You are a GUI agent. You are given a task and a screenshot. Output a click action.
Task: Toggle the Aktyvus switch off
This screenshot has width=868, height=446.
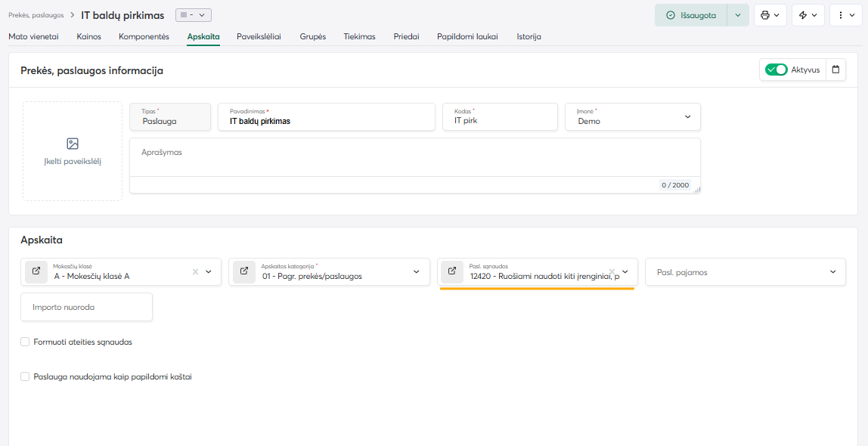776,70
